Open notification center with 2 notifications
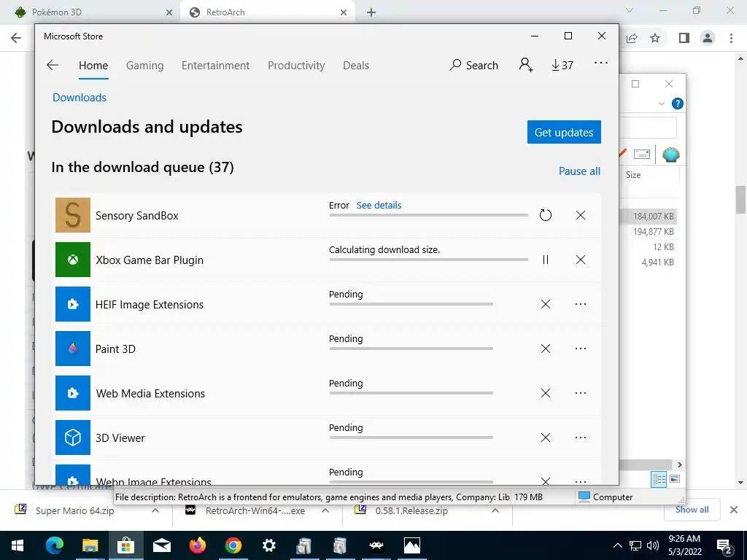Image resolution: width=747 pixels, height=560 pixels. [x=724, y=546]
